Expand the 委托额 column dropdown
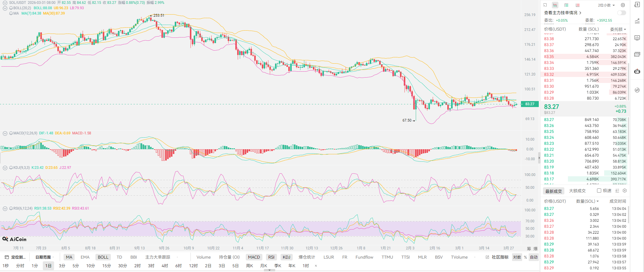The width and height of the screenshot is (644, 272). [618, 29]
